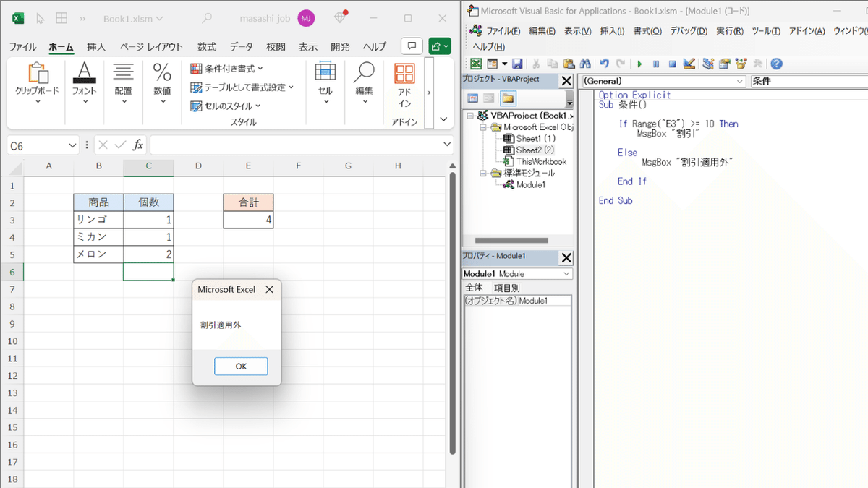Open 実行(R) menu in VBA editor

[x=730, y=31]
